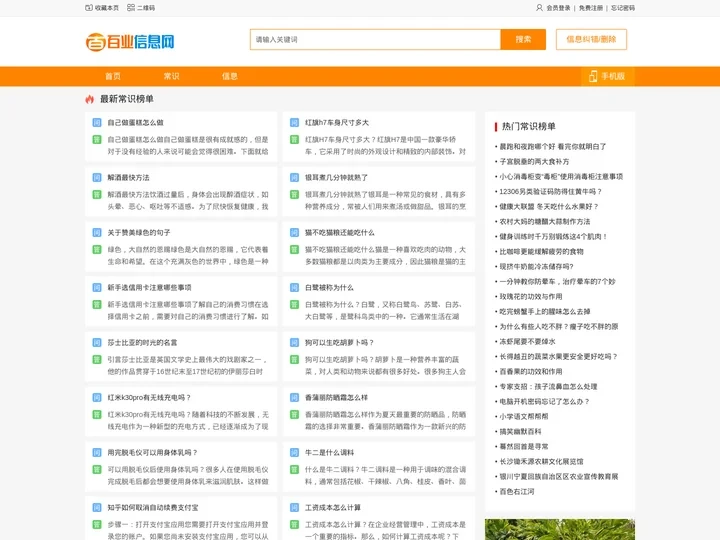
Task: Click the 会员登录 link
Action: pyautogui.click(x=558, y=8)
